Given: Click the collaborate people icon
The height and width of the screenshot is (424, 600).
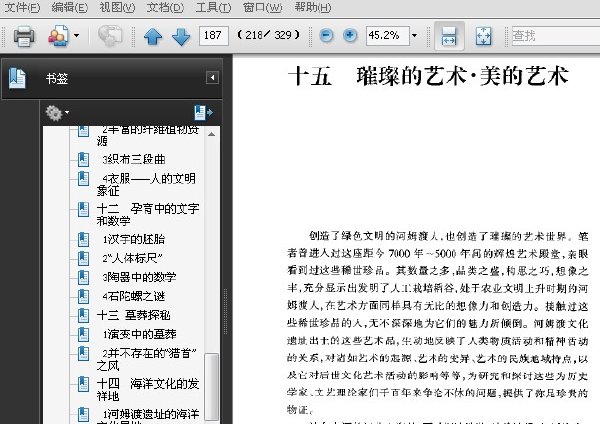Looking at the screenshot, I should (58, 36).
